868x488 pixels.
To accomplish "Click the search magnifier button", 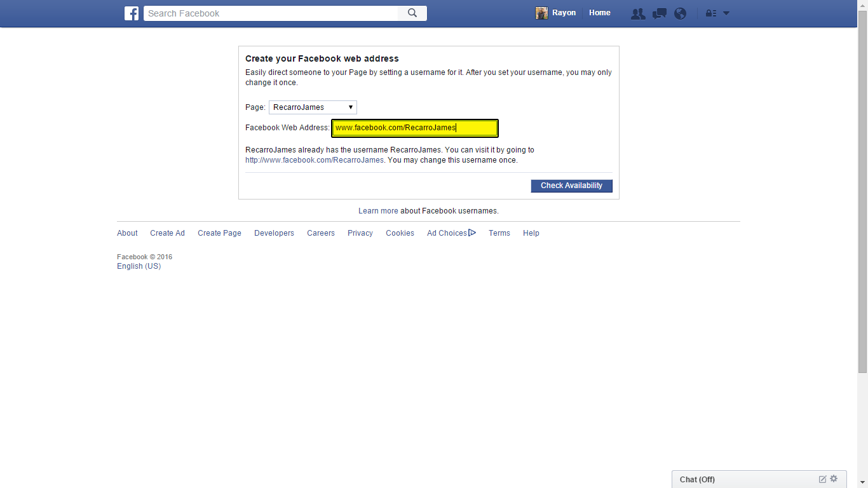I will point(412,13).
